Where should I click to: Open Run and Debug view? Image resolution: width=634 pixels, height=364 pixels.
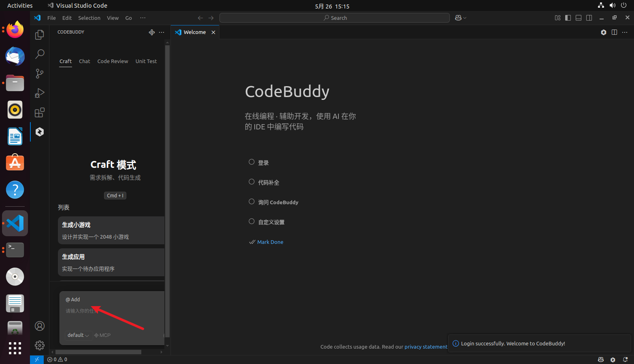click(40, 93)
